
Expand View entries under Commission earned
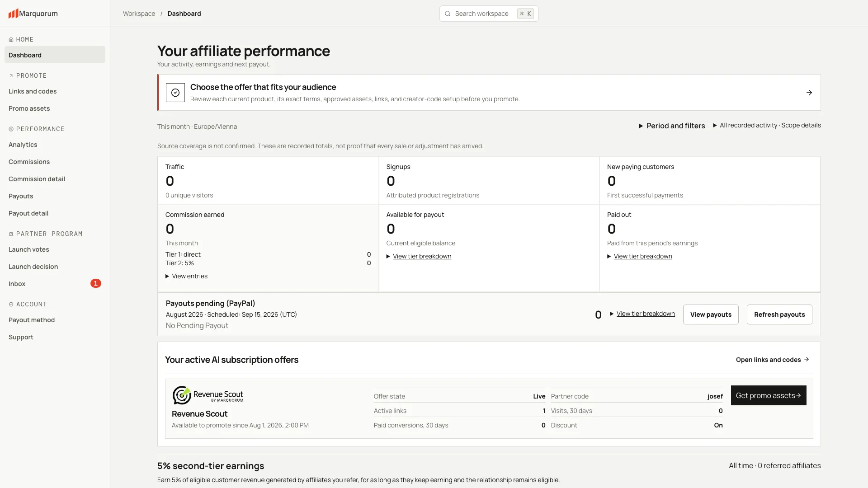click(187, 276)
